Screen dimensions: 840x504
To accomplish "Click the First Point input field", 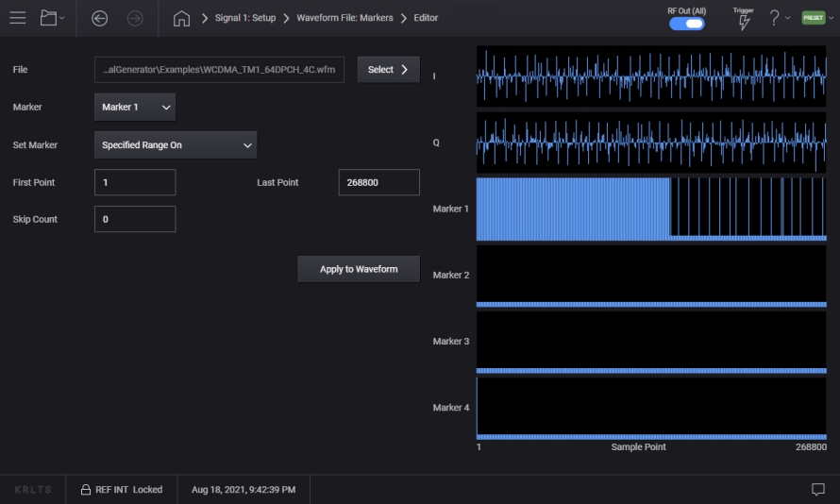I will 135,182.
